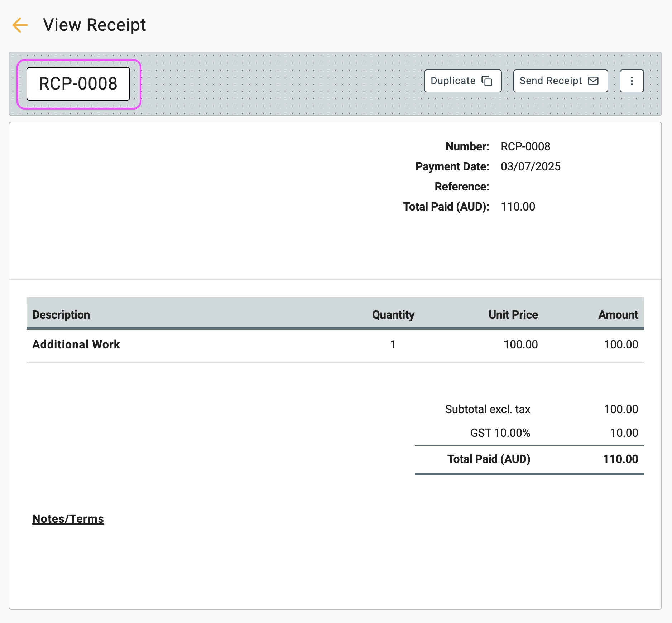672x623 pixels.
Task: Click the GST 10.00% label
Action: [x=500, y=433]
